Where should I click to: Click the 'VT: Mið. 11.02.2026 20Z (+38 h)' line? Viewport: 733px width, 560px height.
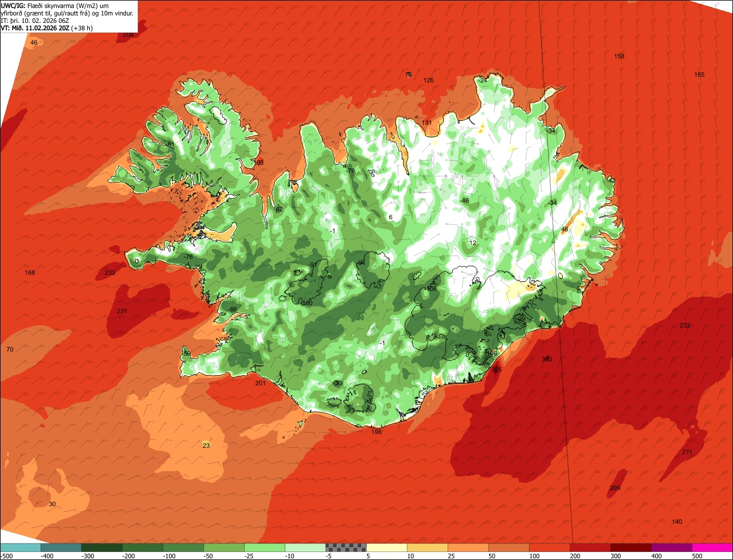47,27
